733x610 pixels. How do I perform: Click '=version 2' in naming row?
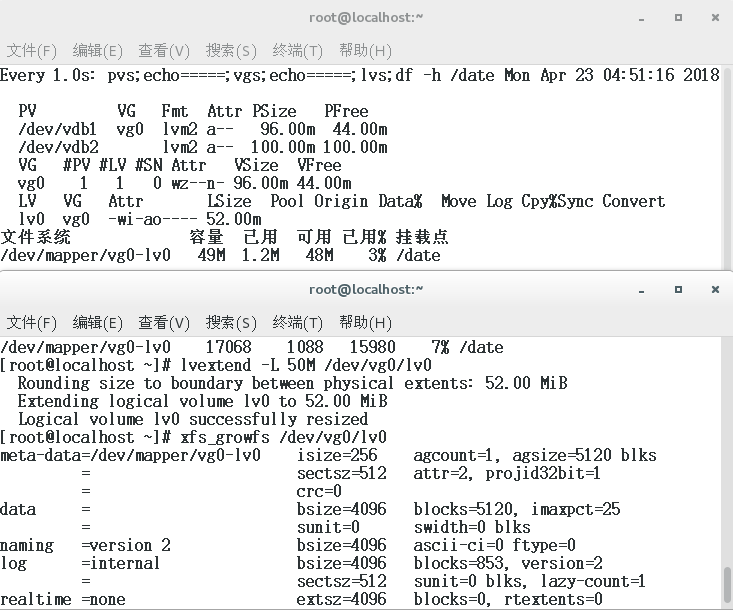point(126,545)
